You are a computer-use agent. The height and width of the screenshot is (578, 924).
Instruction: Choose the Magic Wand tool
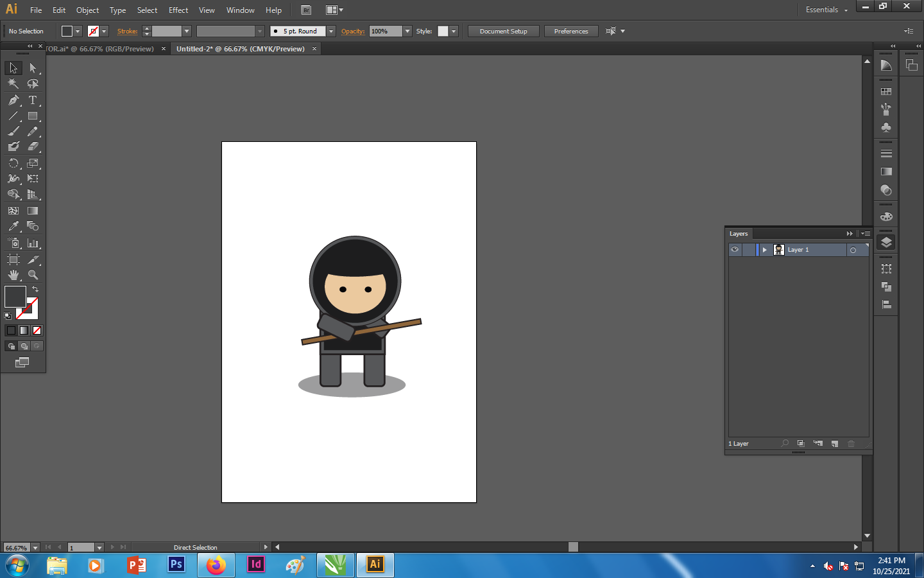point(13,83)
